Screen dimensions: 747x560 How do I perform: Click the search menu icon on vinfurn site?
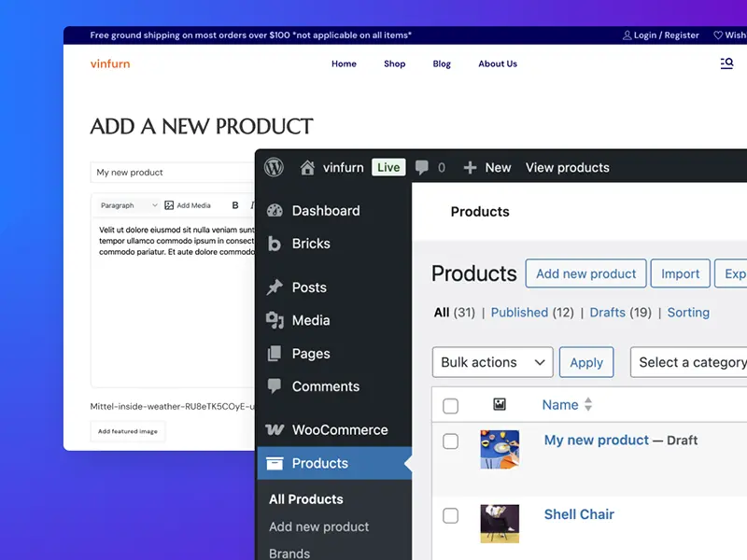point(726,63)
